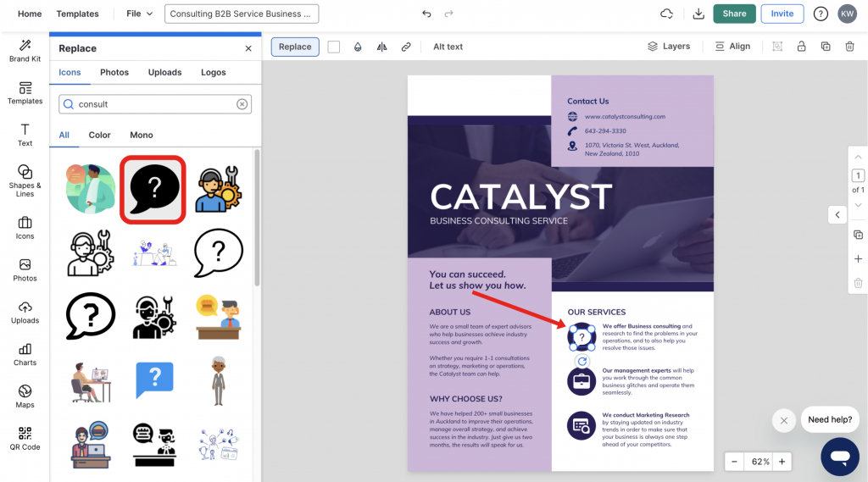
Task: Click the link icon in toolbar
Action: point(406,47)
